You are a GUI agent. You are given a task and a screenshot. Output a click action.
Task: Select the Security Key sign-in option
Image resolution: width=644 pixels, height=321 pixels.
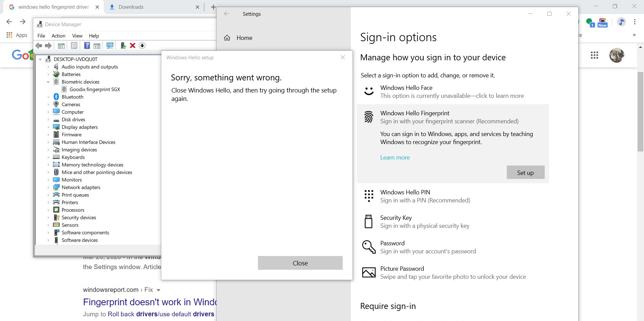tap(453, 221)
